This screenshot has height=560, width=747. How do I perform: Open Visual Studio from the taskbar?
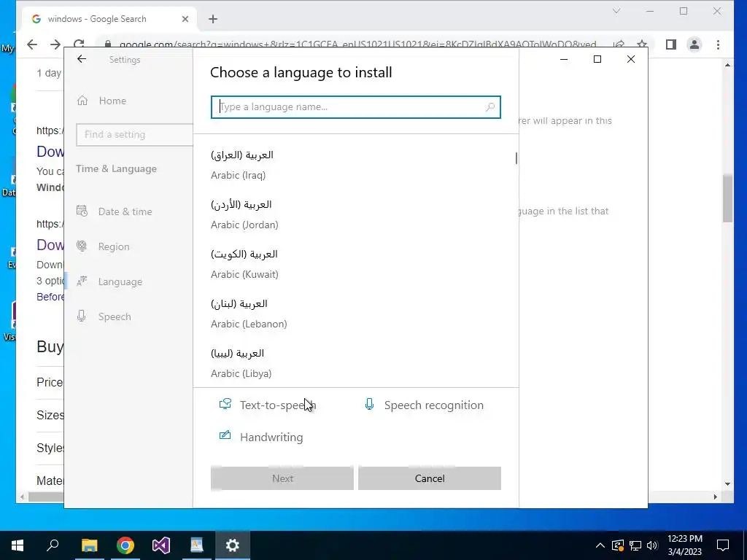click(x=161, y=545)
